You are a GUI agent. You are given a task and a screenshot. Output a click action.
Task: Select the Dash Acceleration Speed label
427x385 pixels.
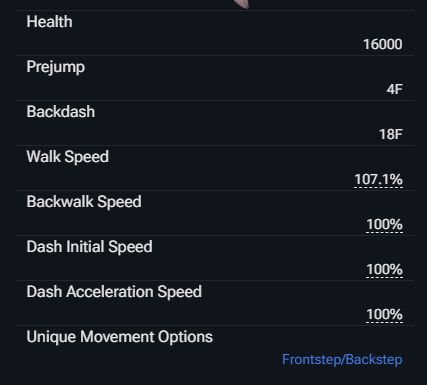[114, 292]
